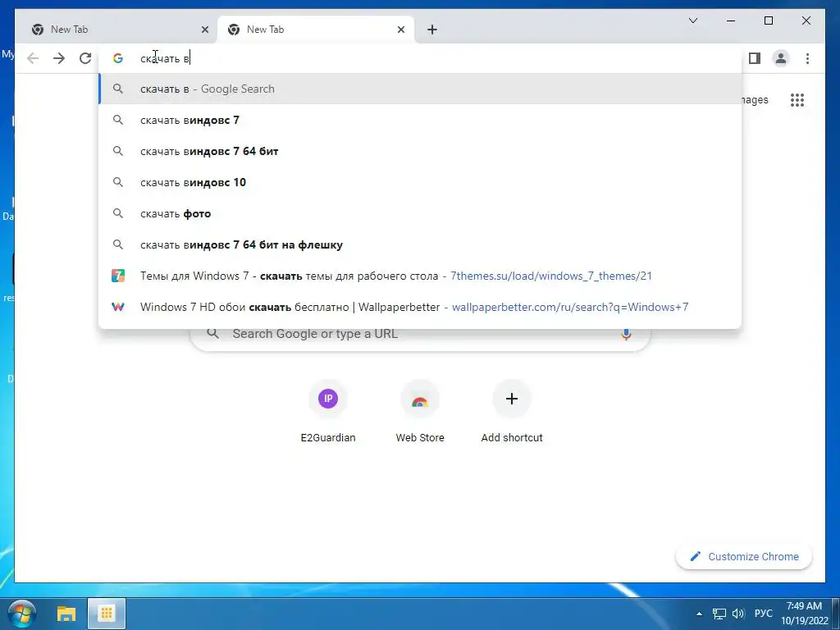
Task: Click the Customize Chrome button
Action: pos(744,557)
